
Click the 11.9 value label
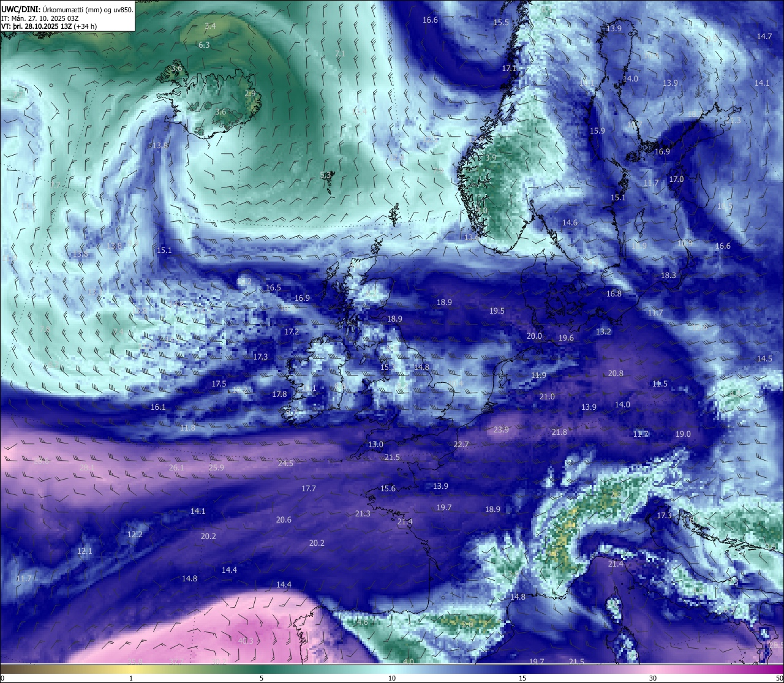point(538,375)
